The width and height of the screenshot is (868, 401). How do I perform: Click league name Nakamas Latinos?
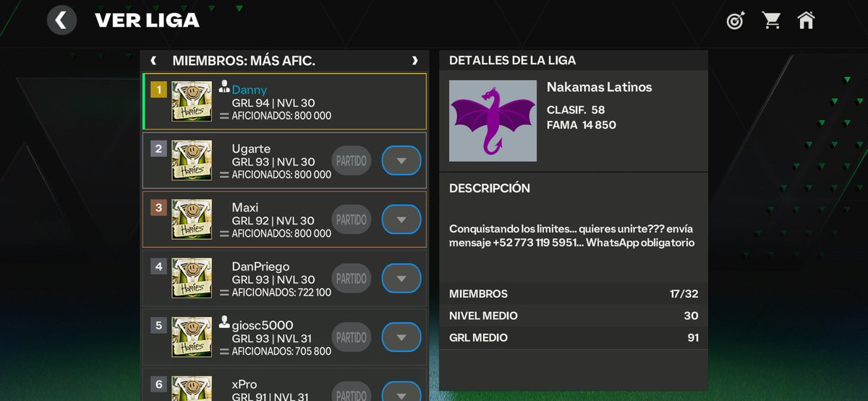coord(600,87)
